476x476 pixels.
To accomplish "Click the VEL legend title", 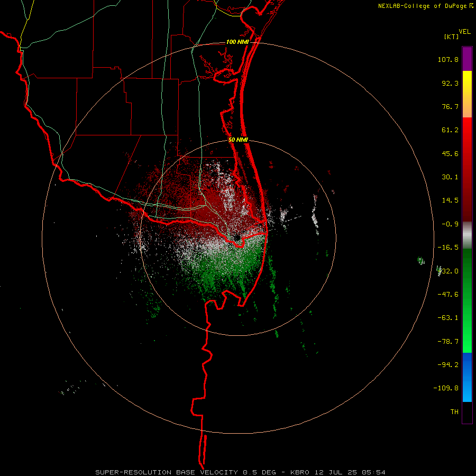I will pos(464,32).
